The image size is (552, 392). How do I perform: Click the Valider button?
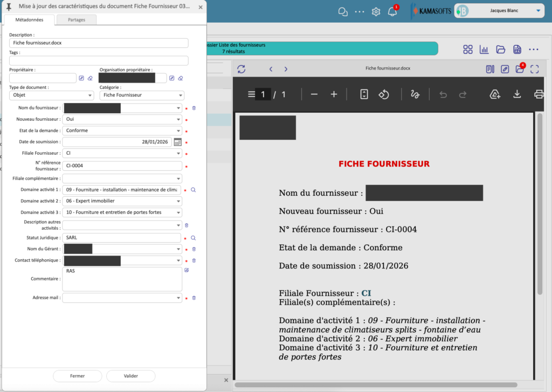click(x=130, y=376)
